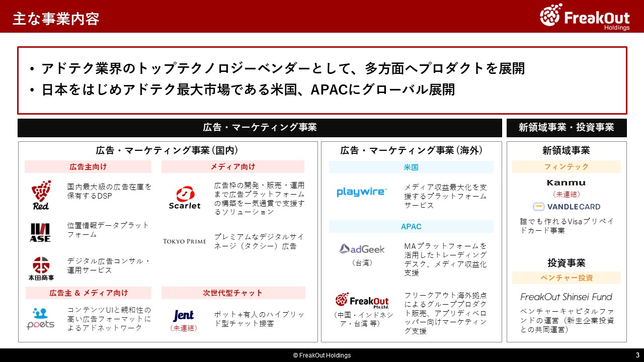This screenshot has width=644, height=362.
Task: Click the FreakOut Holdings logo in header
Action: 585,17
